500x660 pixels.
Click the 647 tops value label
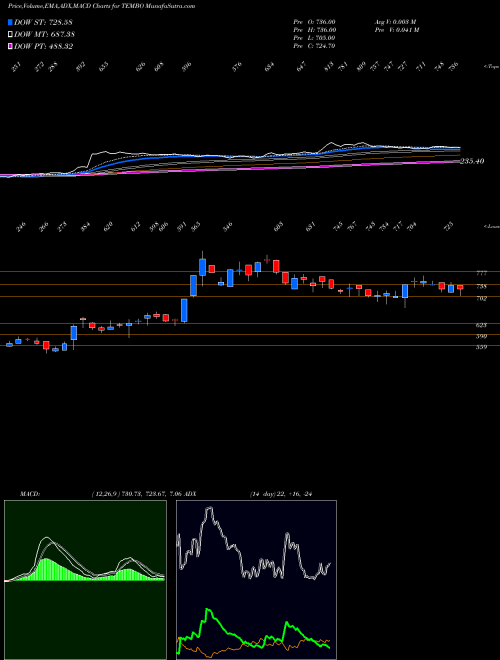301,67
